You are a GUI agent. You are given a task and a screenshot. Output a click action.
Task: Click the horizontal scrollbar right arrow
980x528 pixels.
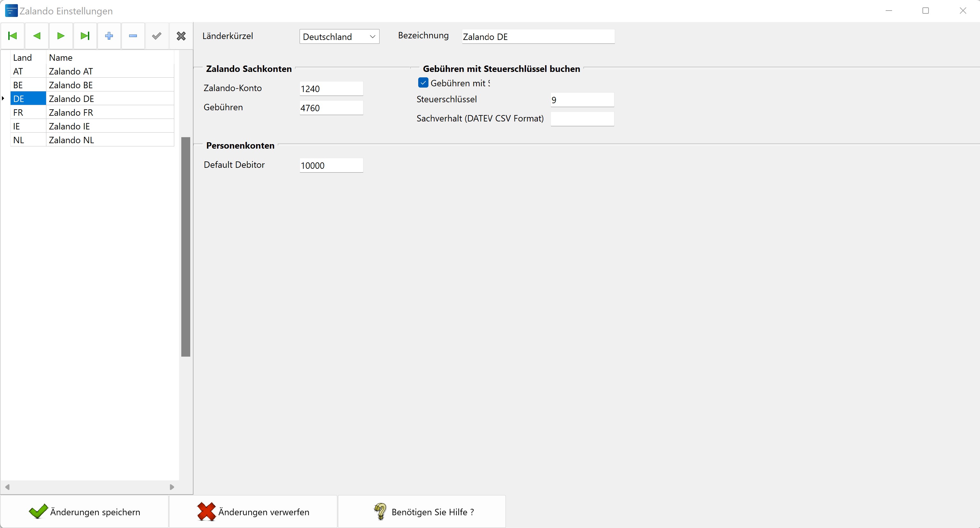click(172, 486)
